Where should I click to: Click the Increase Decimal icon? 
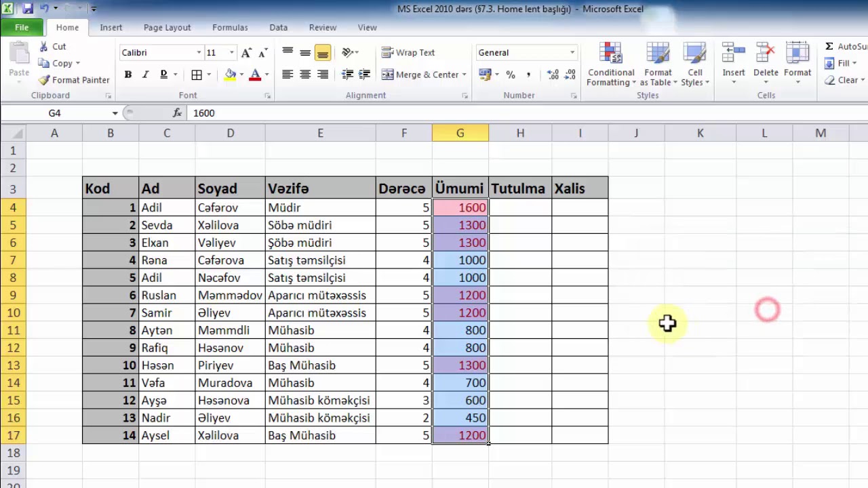pyautogui.click(x=553, y=75)
